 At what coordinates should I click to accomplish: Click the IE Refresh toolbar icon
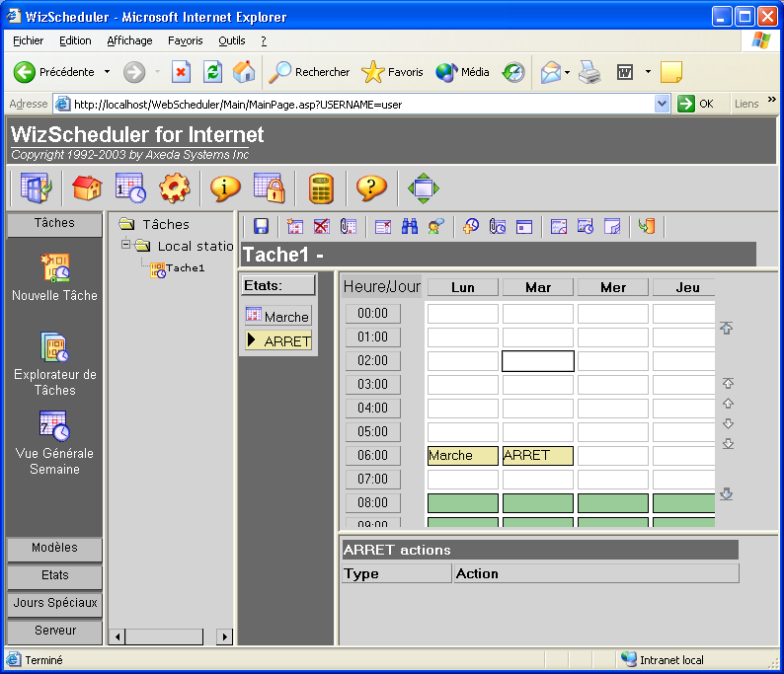pyautogui.click(x=212, y=72)
